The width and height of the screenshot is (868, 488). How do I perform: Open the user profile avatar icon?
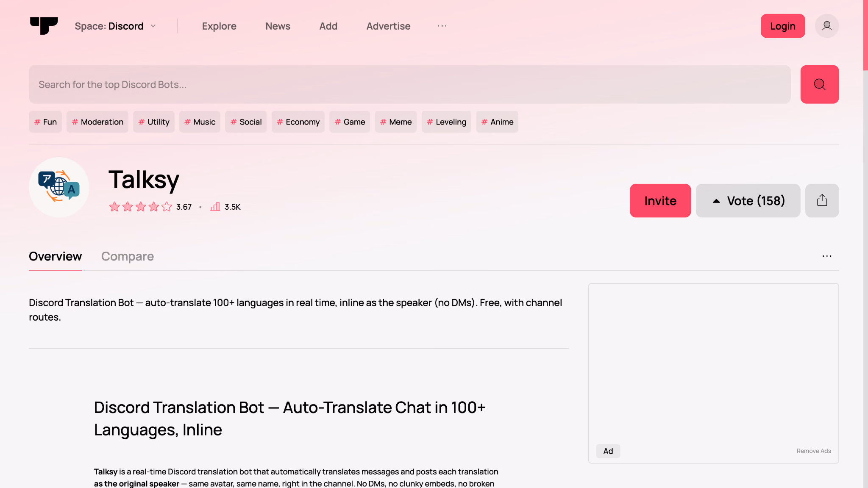826,26
